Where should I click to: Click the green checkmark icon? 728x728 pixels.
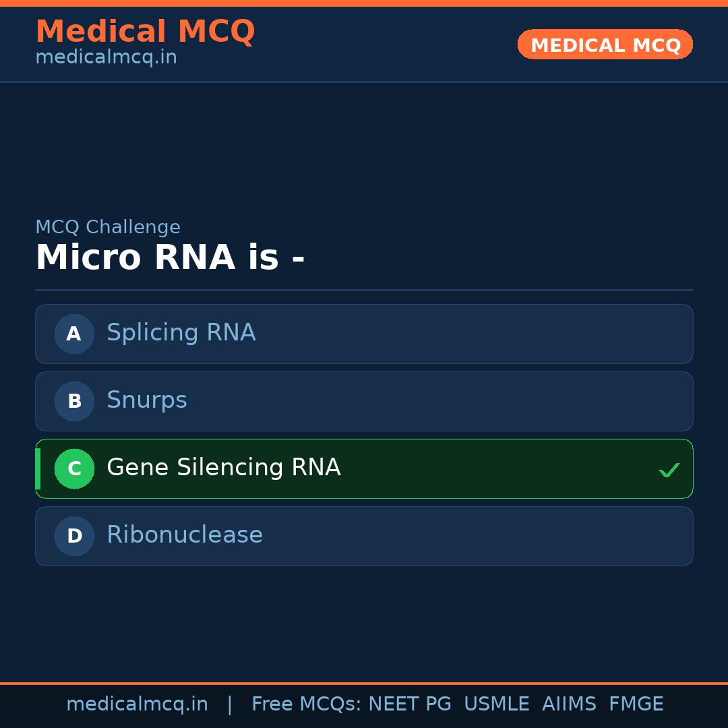tap(669, 470)
